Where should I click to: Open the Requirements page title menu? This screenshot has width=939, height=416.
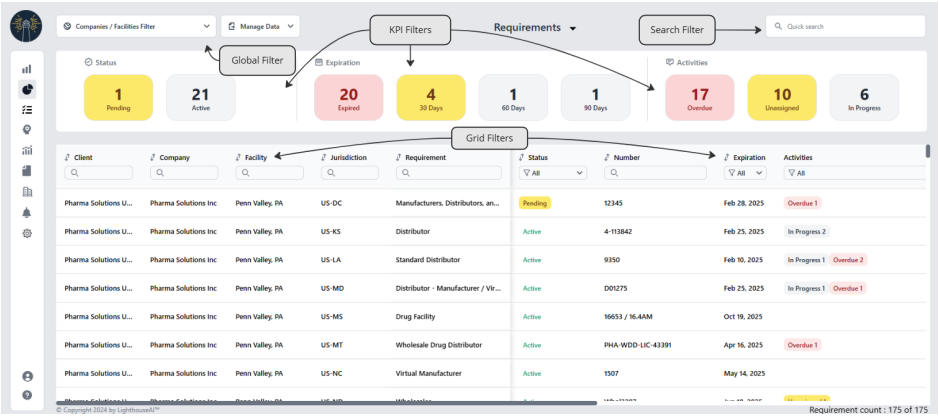(x=535, y=28)
